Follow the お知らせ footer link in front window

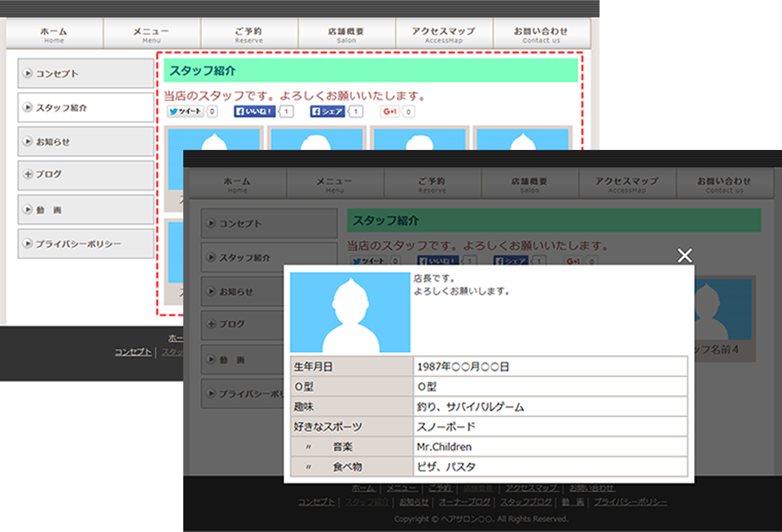tap(414, 502)
